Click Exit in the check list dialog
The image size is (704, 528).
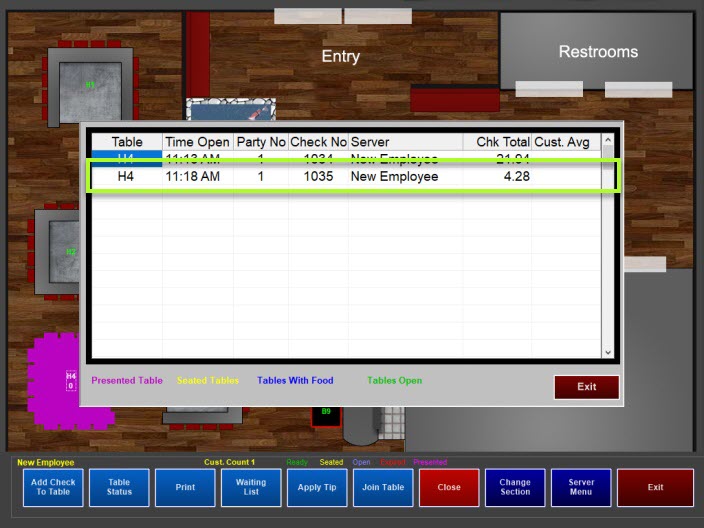click(586, 387)
